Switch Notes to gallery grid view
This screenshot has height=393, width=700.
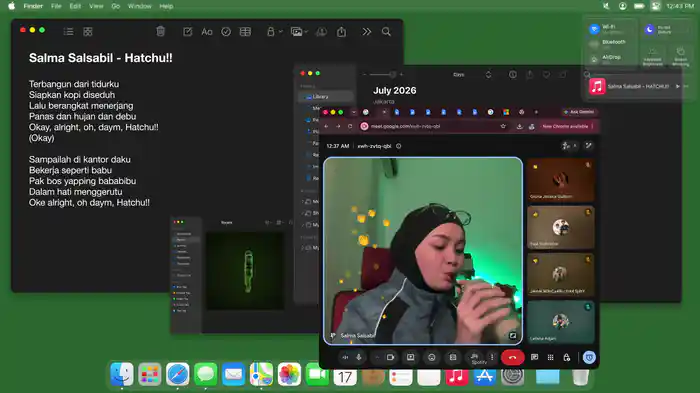(88, 32)
